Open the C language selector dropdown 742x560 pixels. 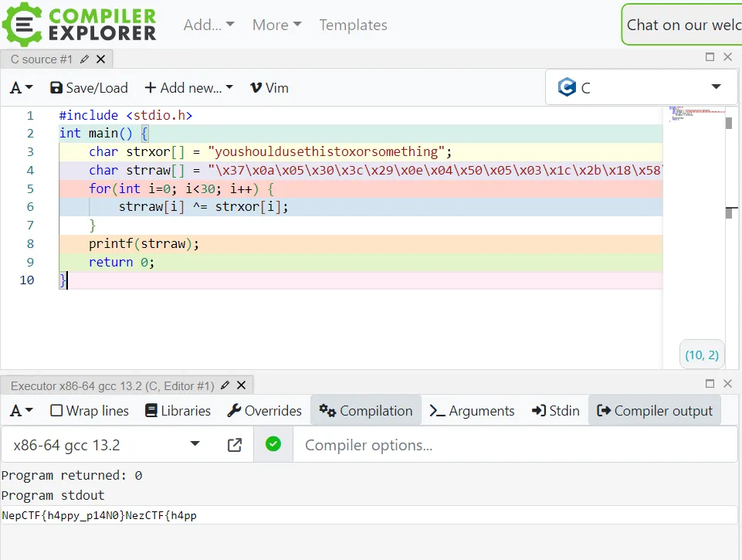pyautogui.click(x=641, y=87)
